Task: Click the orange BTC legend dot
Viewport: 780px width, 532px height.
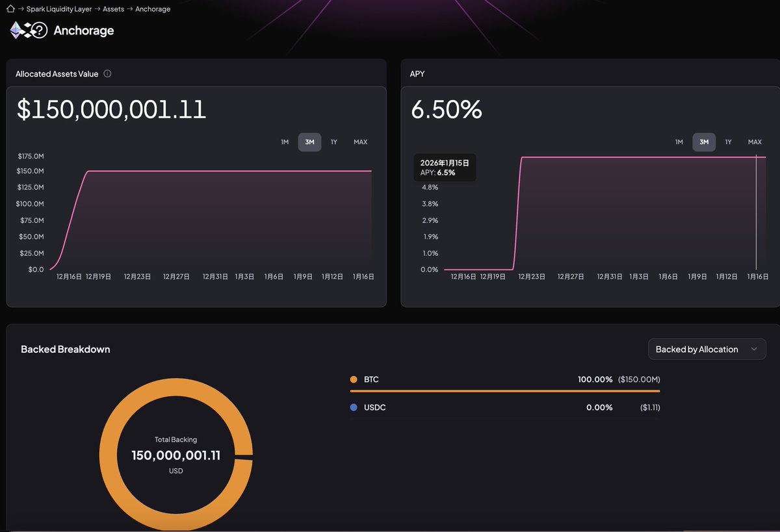Action: click(x=354, y=379)
